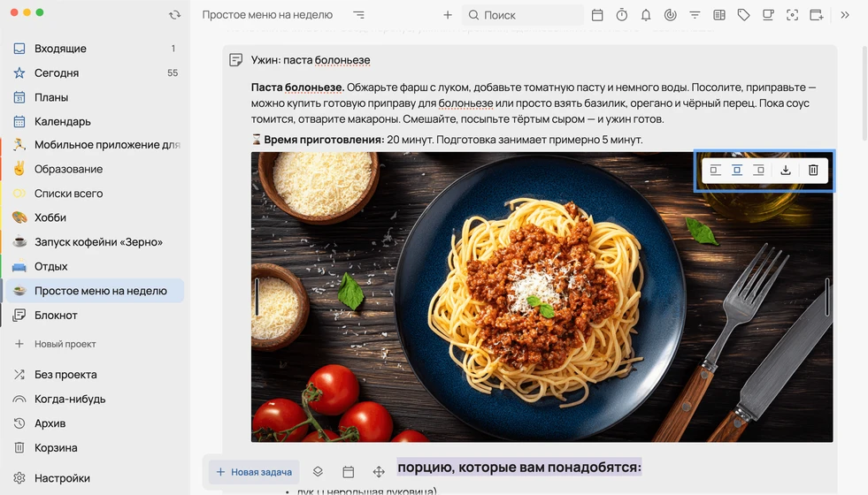Click the sync arrows icon in sidebar
Screen dimensions: 868x495
pos(175,15)
